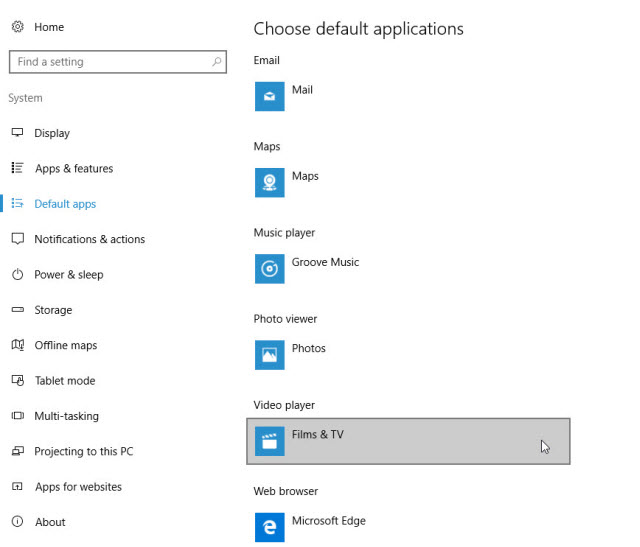The height and width of the screenshot is (547, 640).
Task: Open Notifications & actions
Action: click(x=89, y=239)
